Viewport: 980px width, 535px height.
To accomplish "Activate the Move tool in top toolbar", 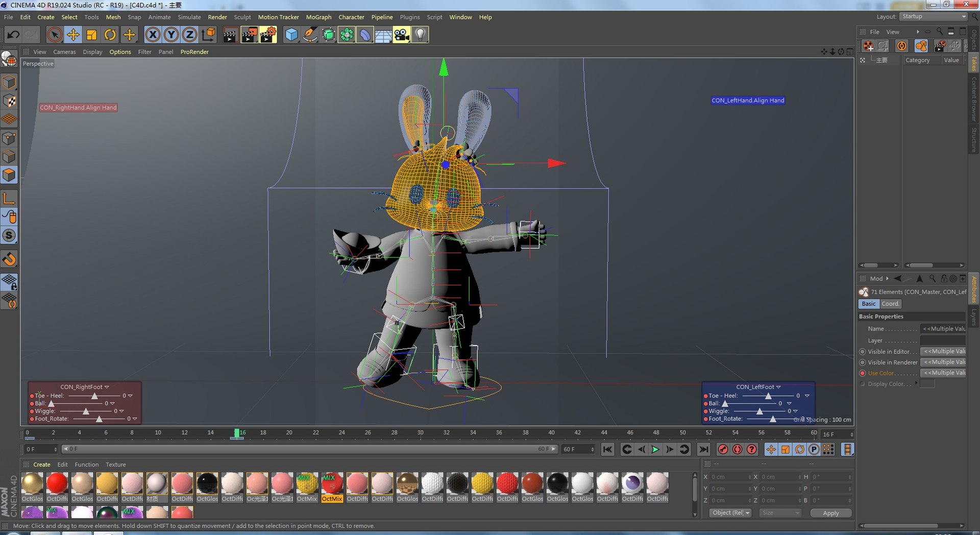I will [x=73, y=35].
